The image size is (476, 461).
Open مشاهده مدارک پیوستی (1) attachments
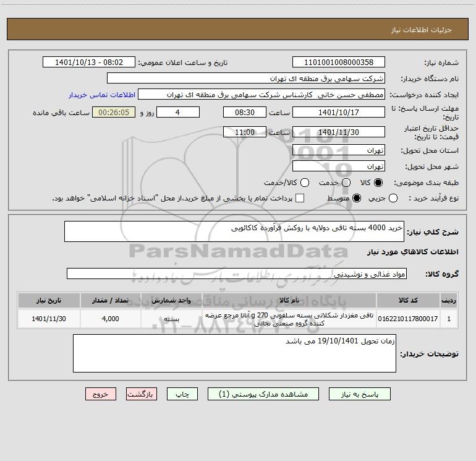(x=263, y=394)
